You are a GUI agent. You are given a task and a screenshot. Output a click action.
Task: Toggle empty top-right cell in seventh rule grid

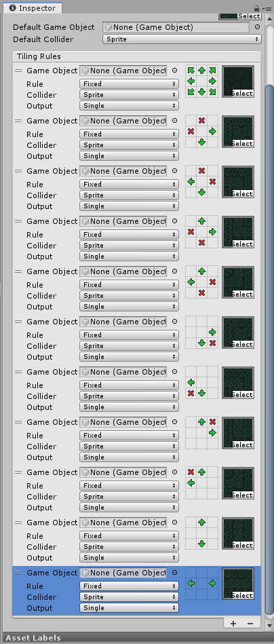point(212,372)
